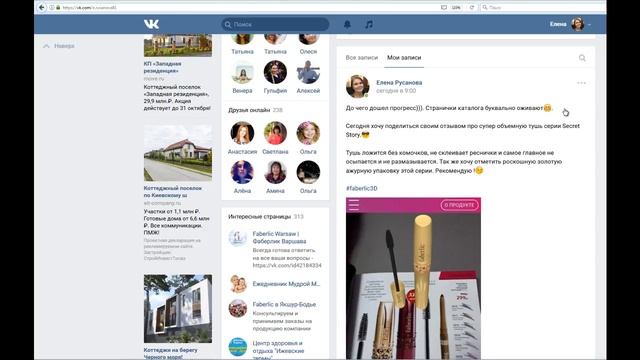Click the Faberlic в Якшур-Бодье page avatar
640x360 pixels.
pos(238,309)
